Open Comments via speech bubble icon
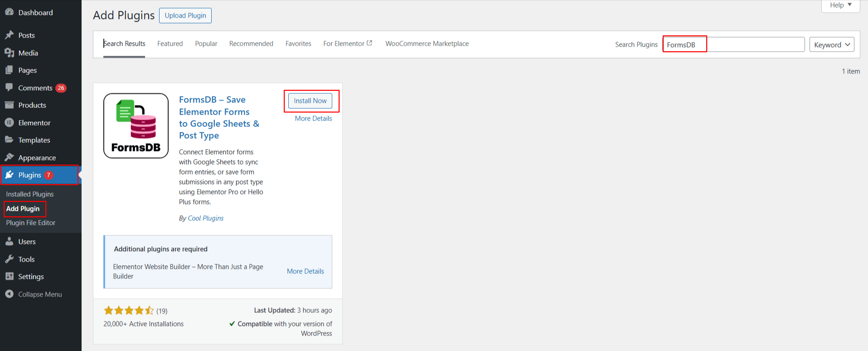The height and width of the screenshot is (351, 868). pos(9,88)
